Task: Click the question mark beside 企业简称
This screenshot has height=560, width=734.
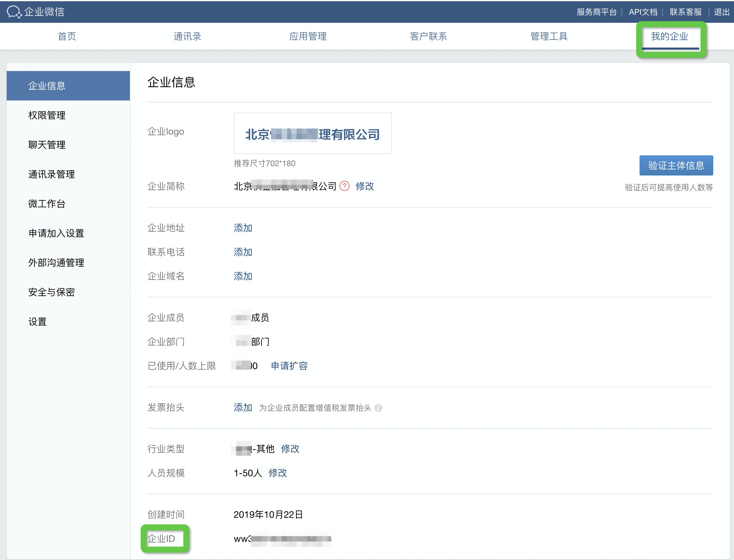Action: pos(344,186)
